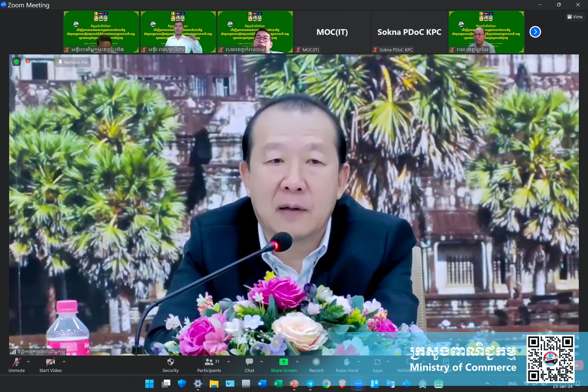Expand the arrow next to Share Screen

coord(297,362)
